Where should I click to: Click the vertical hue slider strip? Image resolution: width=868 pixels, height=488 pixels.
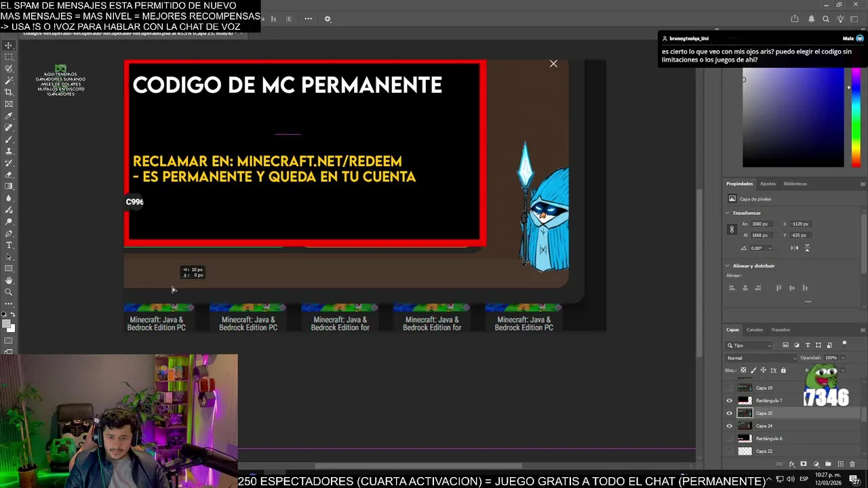pyautogui.click(x=856, y=117)
